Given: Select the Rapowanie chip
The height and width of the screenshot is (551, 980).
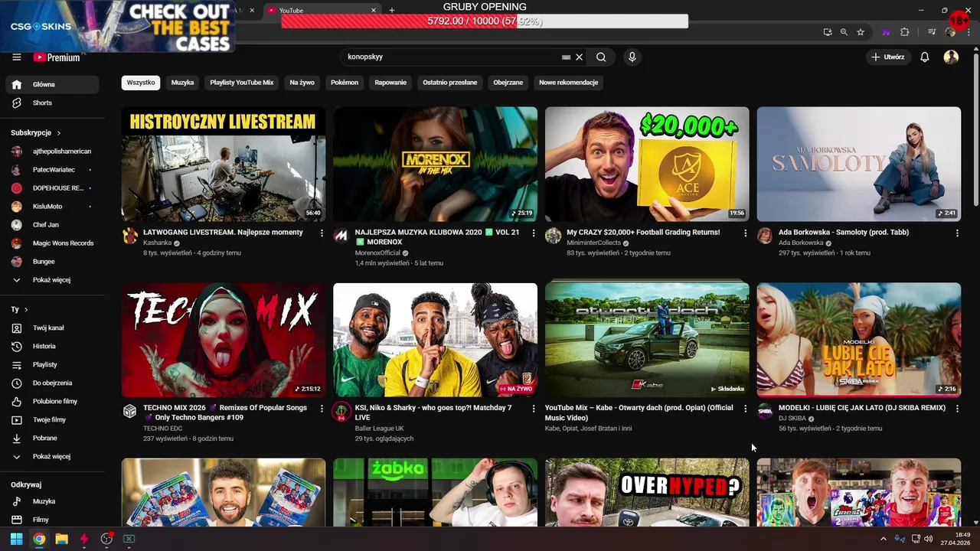Looking at the screenshot, I should click(x=390, y=83).
